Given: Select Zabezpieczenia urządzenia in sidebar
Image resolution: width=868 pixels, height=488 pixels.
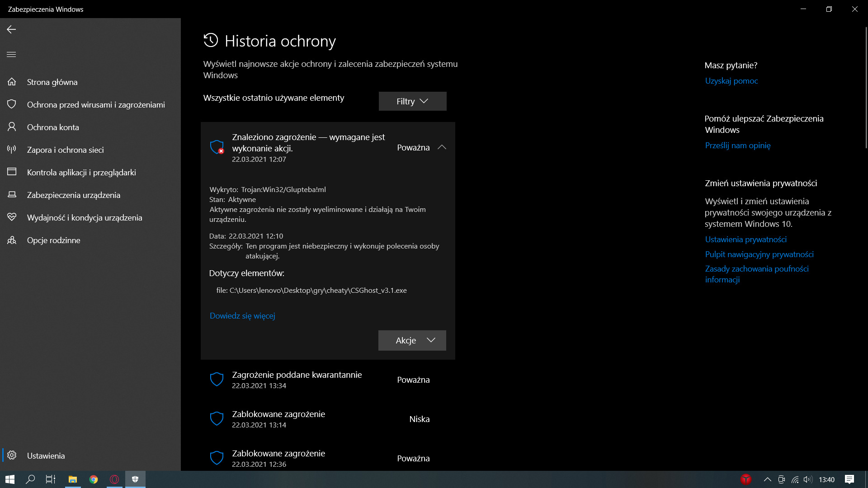Looking at the screenshot, I should coord(90,195).
